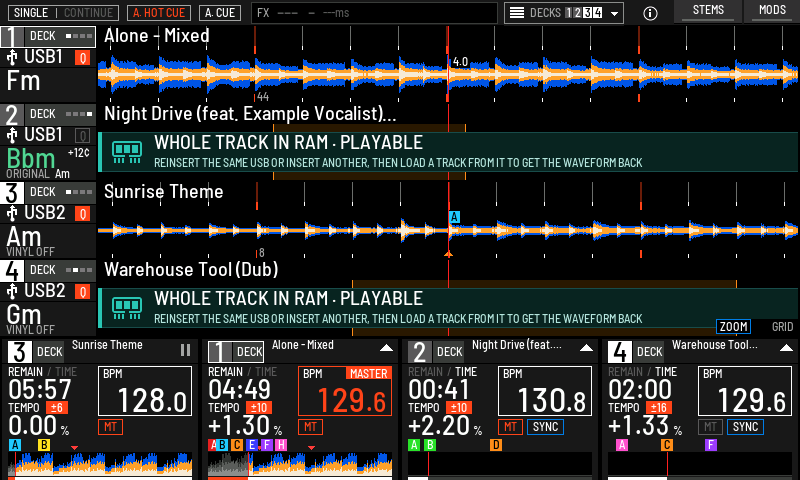Toggle MT master tempo on Deck 3 panel
800x480 pixels.
point(110,427)
